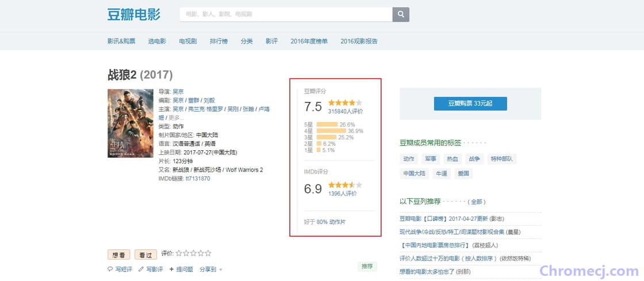The height and width of the screenshot is (281, 644).
Task: Open the 现代战争/冷战/反恐 list link
Action: pyautogui.click(x=453, y=232)
